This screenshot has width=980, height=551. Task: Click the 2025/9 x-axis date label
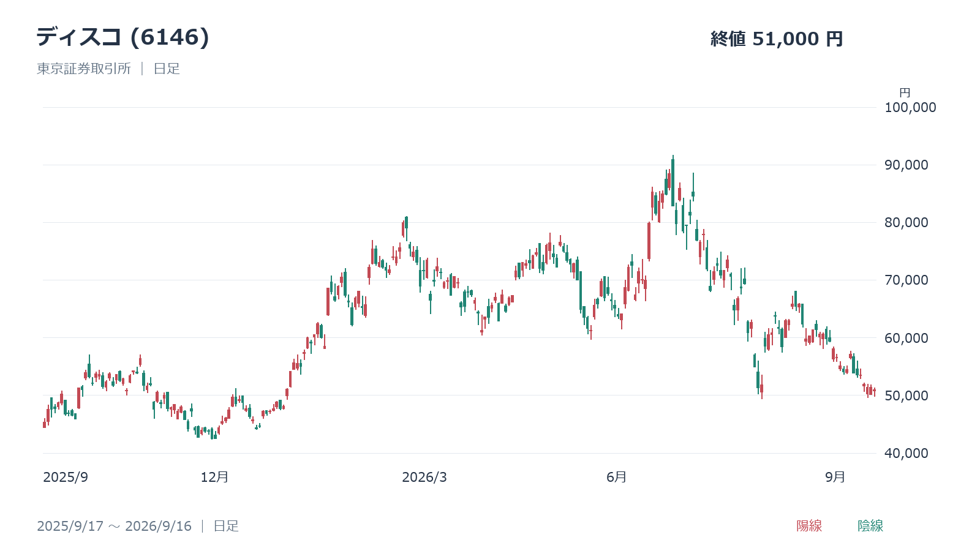66,478
